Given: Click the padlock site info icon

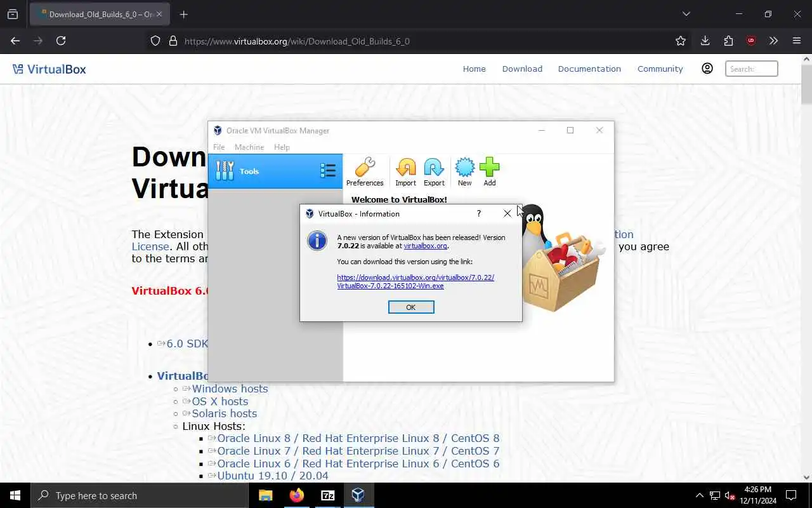Looking at the screenshot, I should tap(173, 41).
